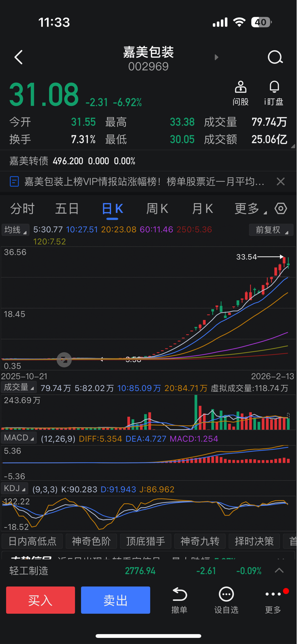297x644 pixels.
Task: Close the VIP情报站 banner
Action: coord(281,181)
